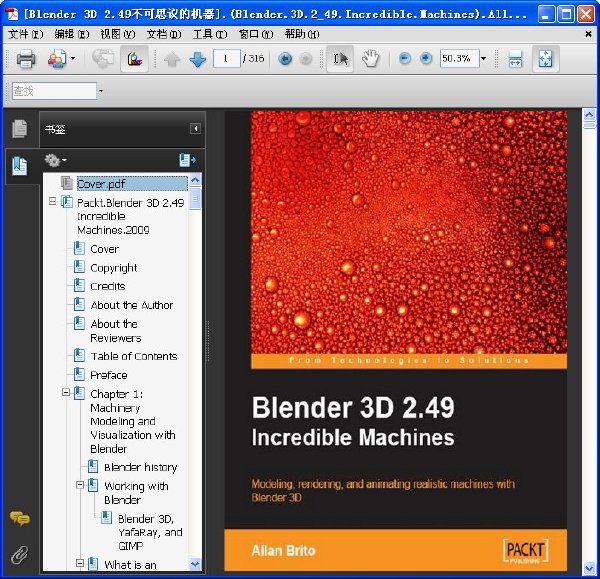The height and width of the screenshot is (579, 600).
Task: Open the 窗口 (Window) menu
Action: [256, 34]
